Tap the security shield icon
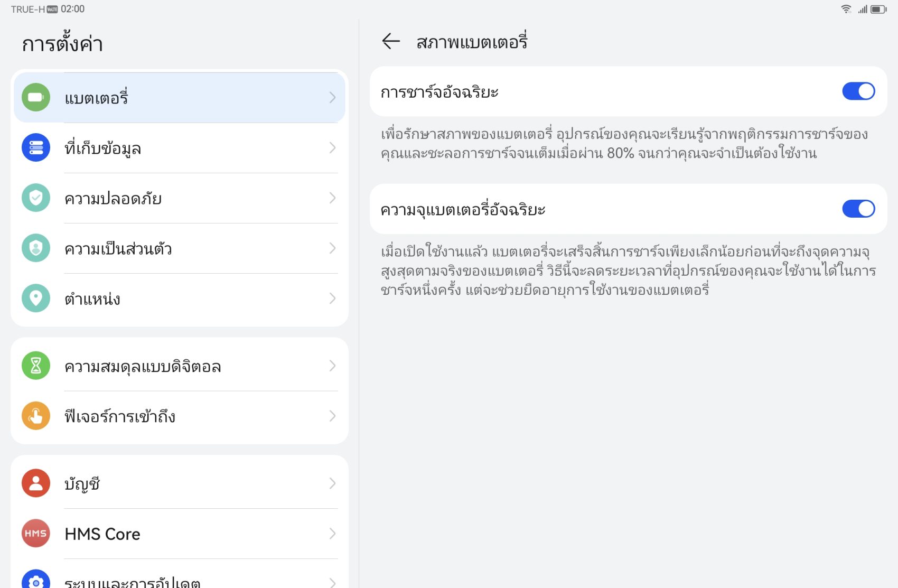 [x=36, y=198]
